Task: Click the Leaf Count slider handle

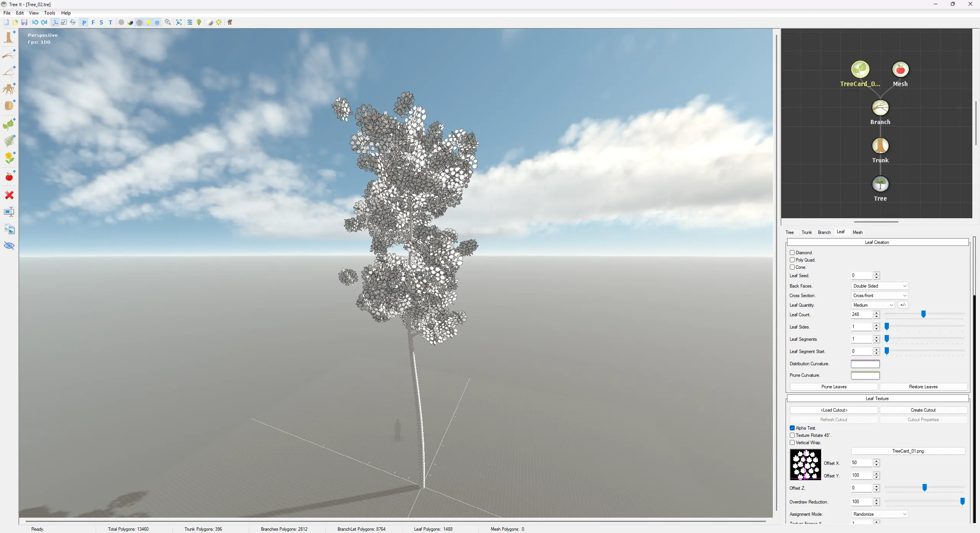Action: pos(923,314)
